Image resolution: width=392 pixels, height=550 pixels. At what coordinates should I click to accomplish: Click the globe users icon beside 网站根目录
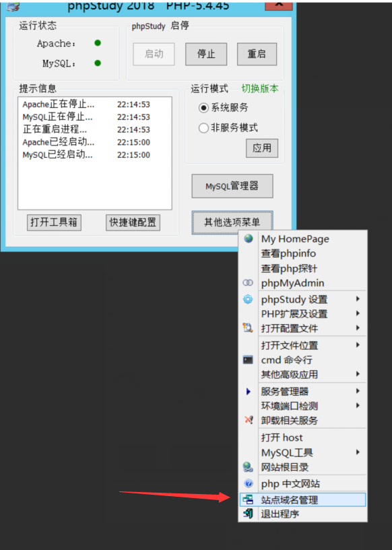[248, 467]
